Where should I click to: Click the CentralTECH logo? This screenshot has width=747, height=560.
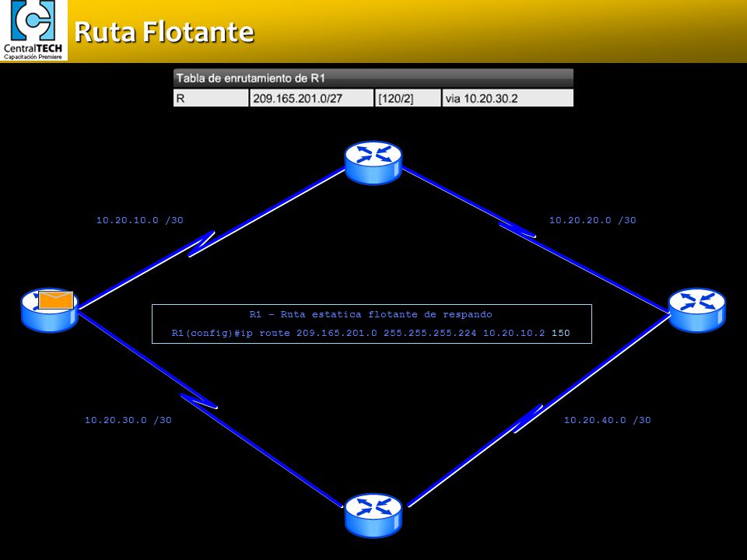(x=33, y=30)
